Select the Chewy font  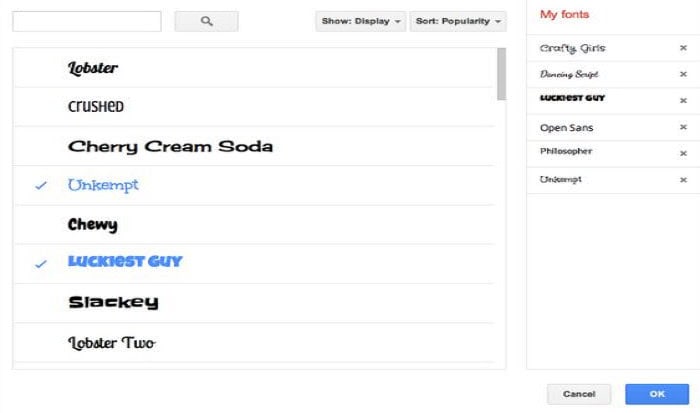click(x=254, y=225)
